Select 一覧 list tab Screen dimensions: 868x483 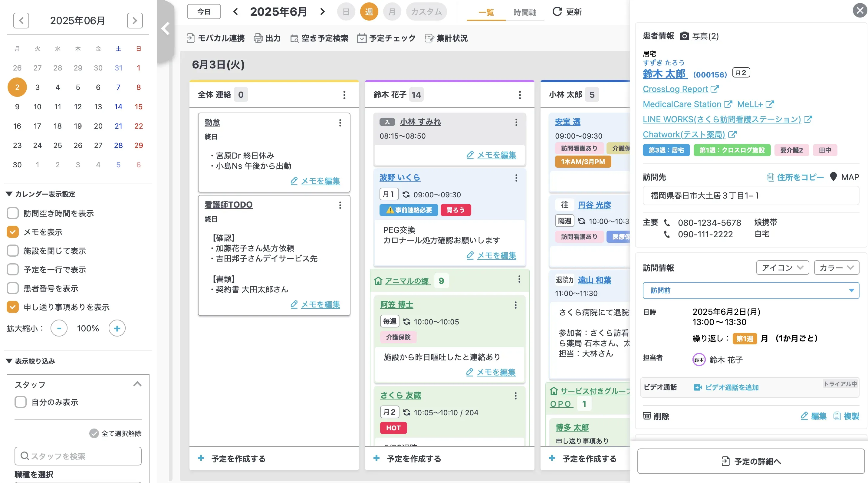tap(486, 12)
